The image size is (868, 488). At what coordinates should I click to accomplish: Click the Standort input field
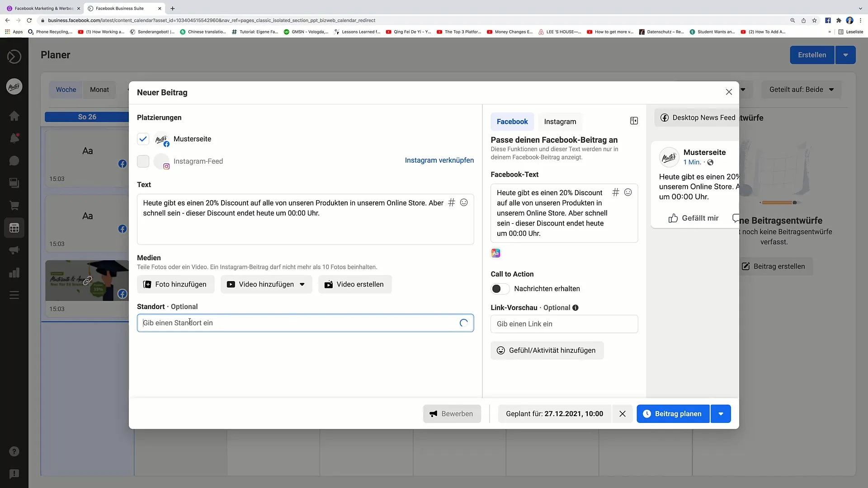pyautogui.click(x=305, y=322)
